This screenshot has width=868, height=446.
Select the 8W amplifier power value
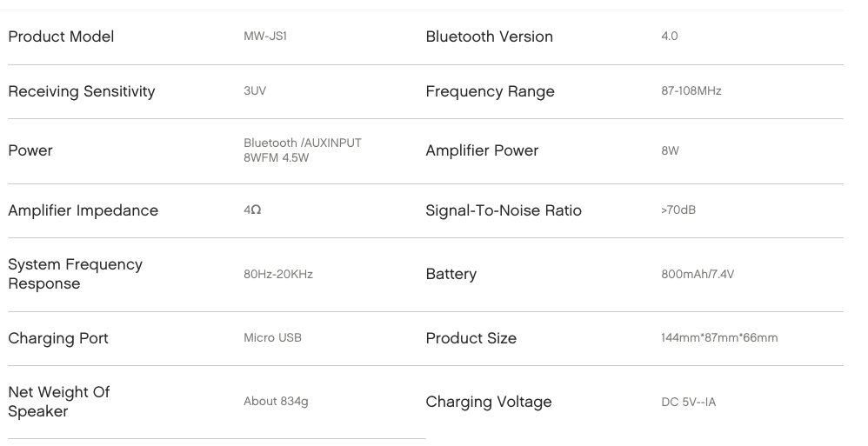tap(670, 150)
